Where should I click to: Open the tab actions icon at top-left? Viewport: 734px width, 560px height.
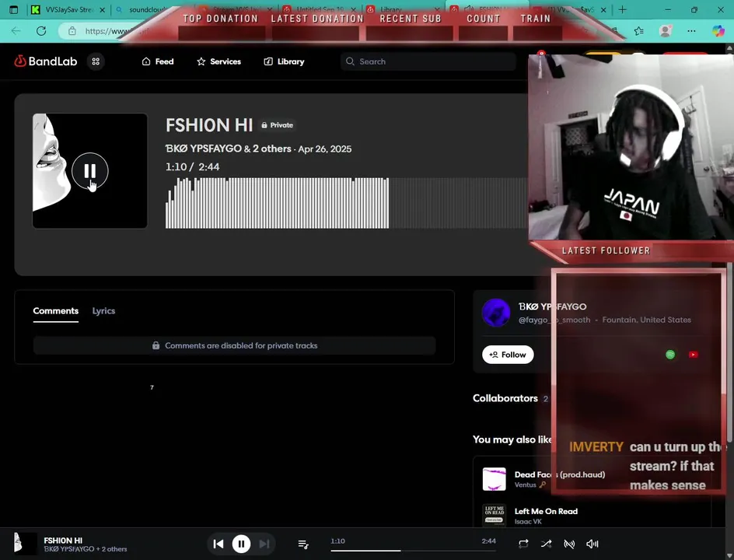pos(13,9)
